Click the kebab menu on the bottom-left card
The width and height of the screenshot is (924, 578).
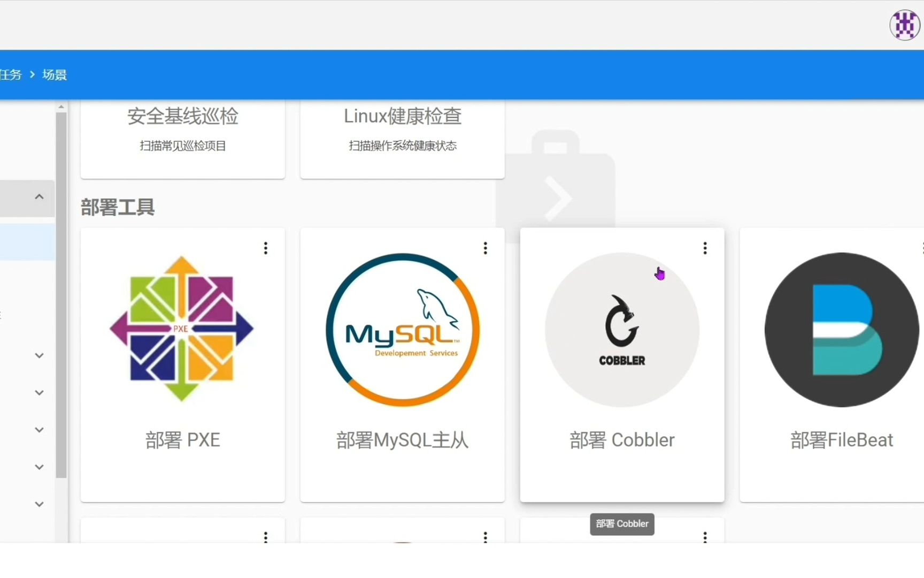click(266, 538)
